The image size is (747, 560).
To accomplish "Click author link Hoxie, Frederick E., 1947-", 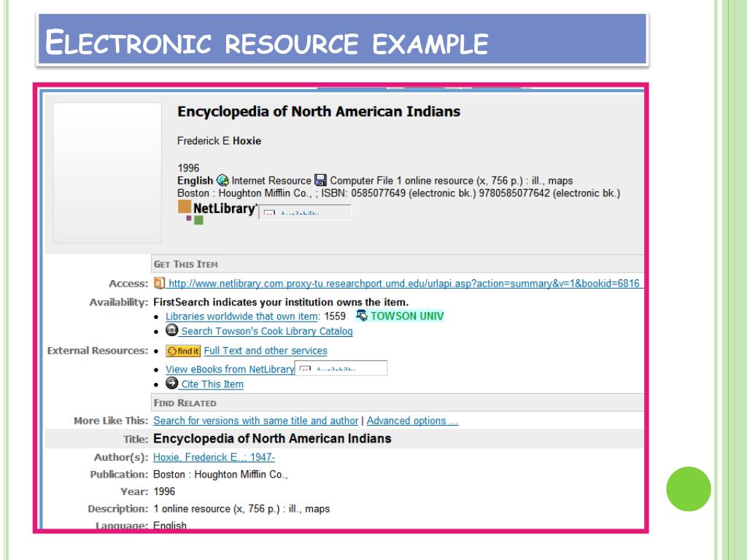I will point(214,457).
